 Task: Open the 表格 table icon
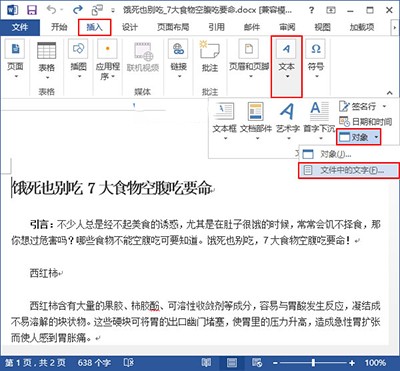coord(46,51)
